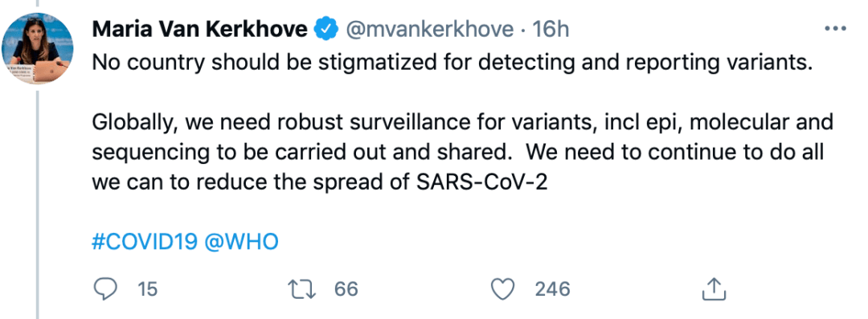Click the 15 replies count
The height and width of the screenshot is (319, 868).
(148, 289)
